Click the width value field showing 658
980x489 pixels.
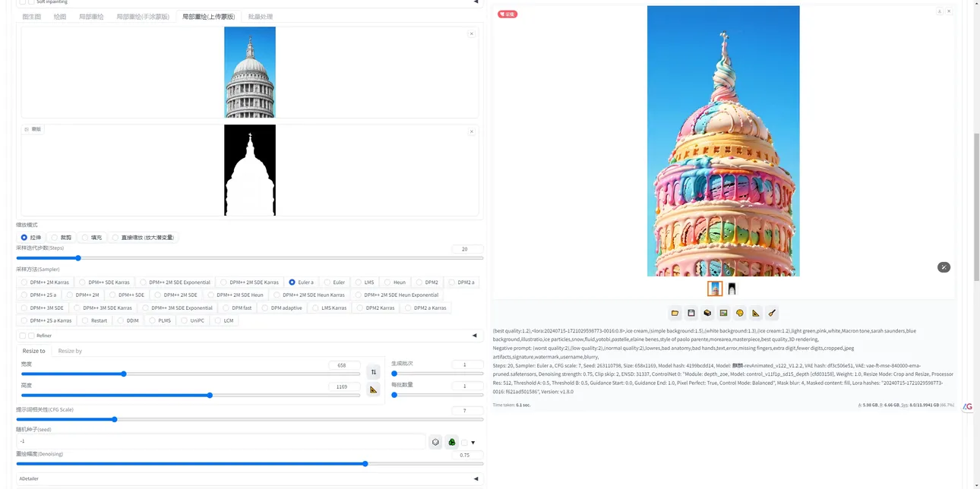pos(344,365)
